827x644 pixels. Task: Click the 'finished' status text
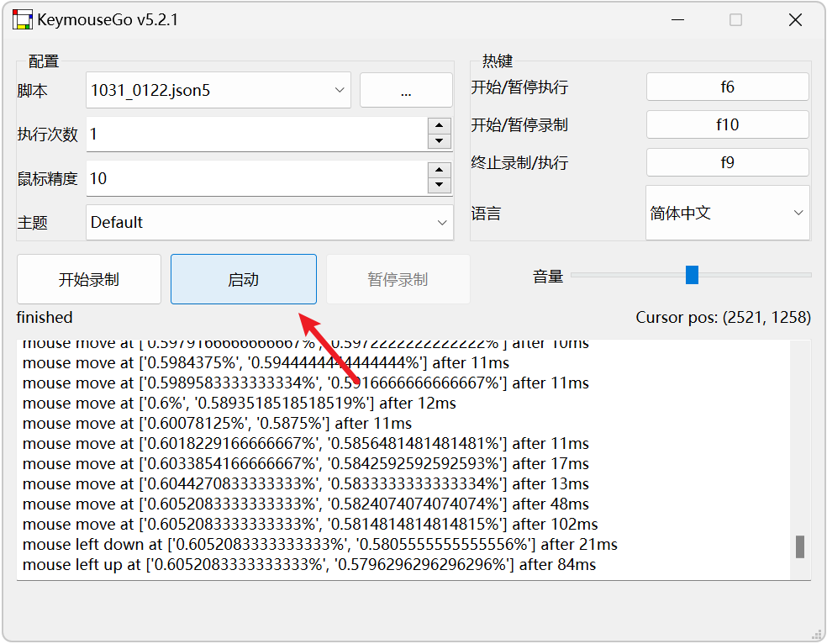[x=45, y=317]
